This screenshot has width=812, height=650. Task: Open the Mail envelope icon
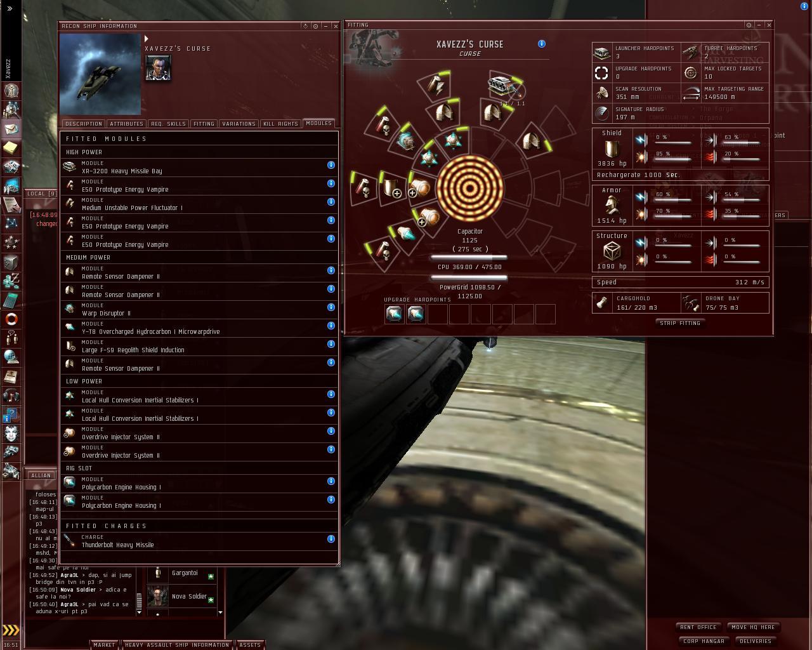click(11, 129)
